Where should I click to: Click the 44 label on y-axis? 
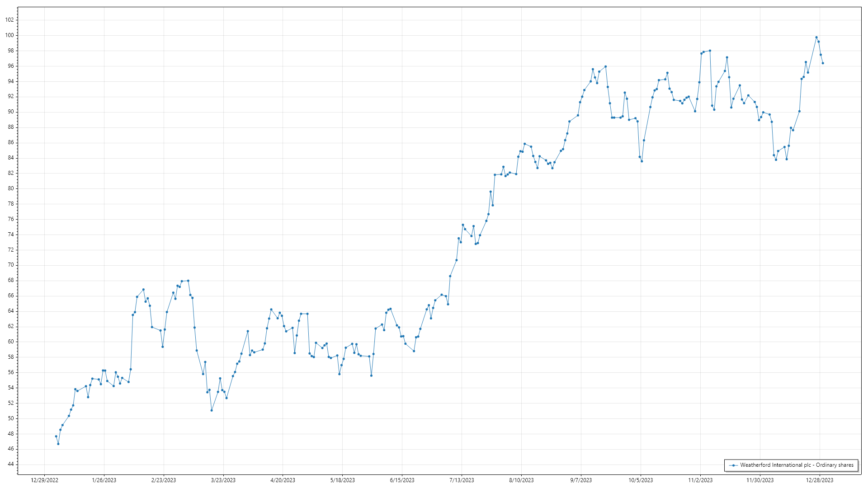[11, 465]
